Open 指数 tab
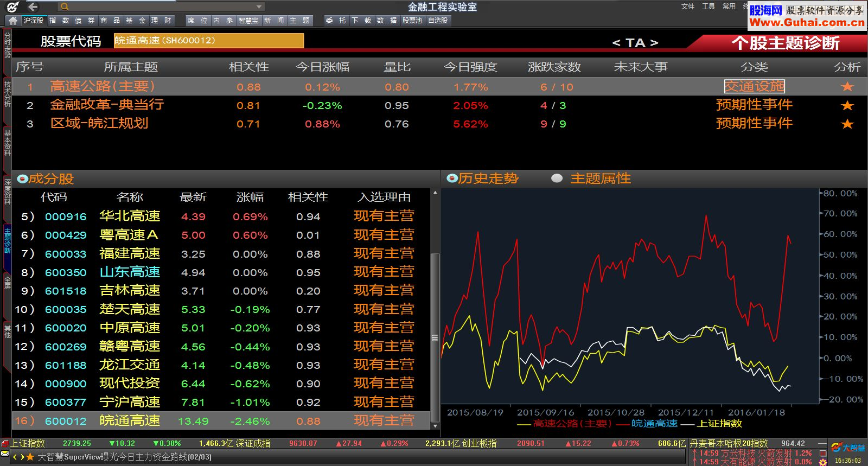Screen dimensions: 868x466 coord(59,21)
